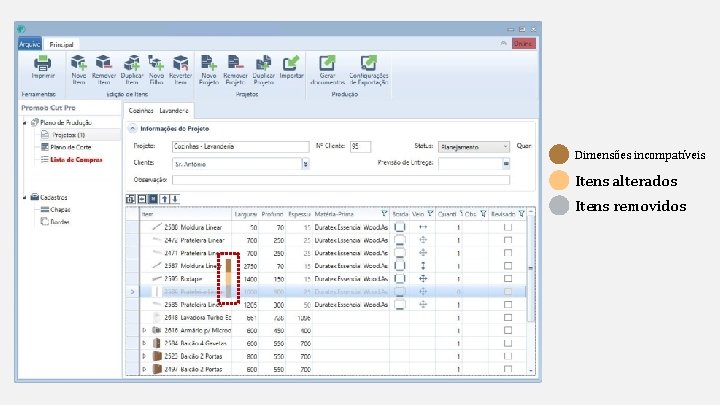Screen dimensions: 720x405
Task: Collapse the ribbon with the caret icon
Action: point(504,43)
